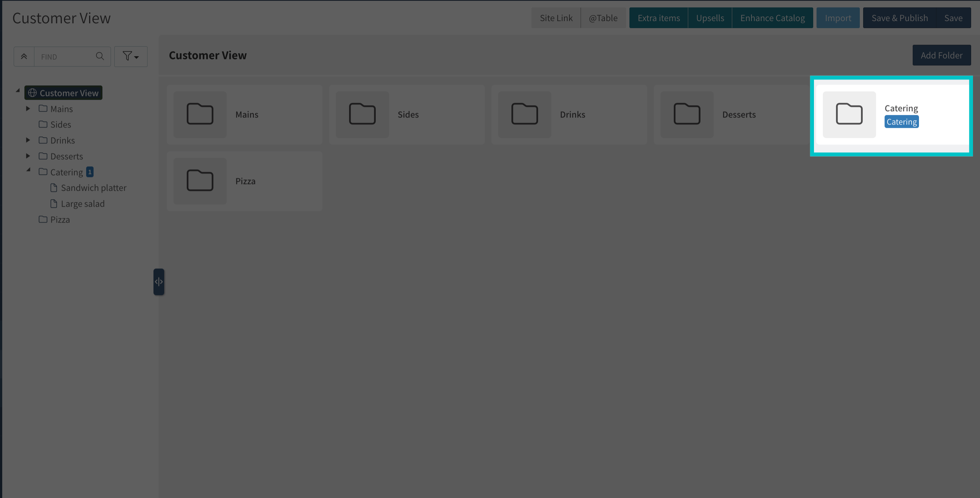Viewport: 980px width, 498px height.
Task: Click Save & Publish
Action: [899, 18]
